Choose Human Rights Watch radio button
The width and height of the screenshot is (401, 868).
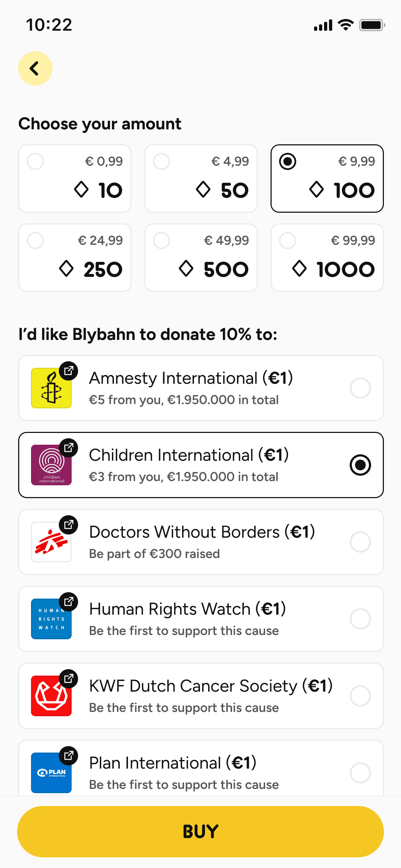[360, 619]
